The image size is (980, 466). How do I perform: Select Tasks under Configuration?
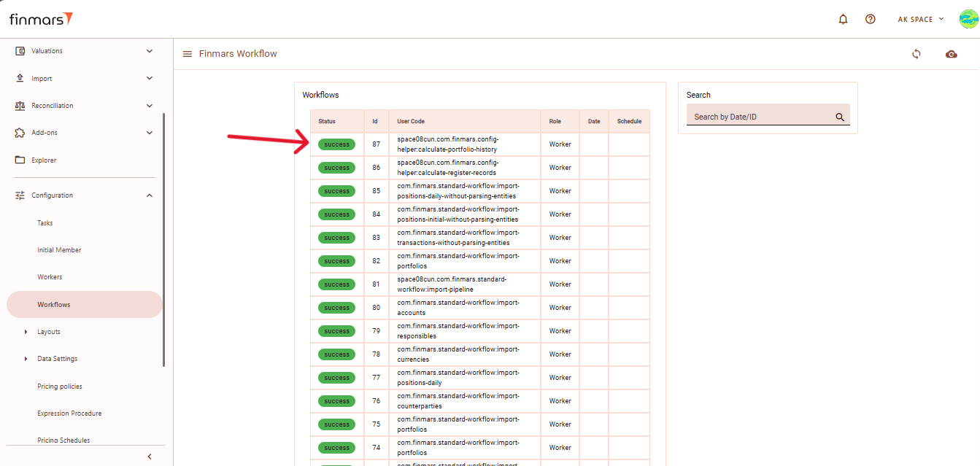click(45, 223)
